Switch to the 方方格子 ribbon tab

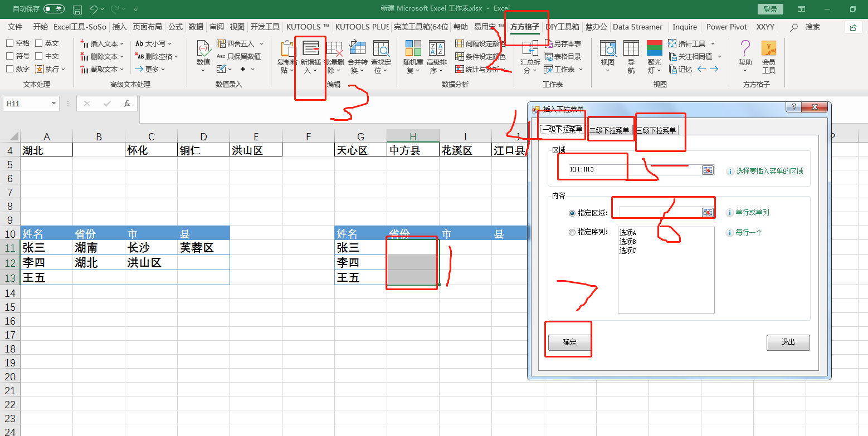click(x=525, y=27)
